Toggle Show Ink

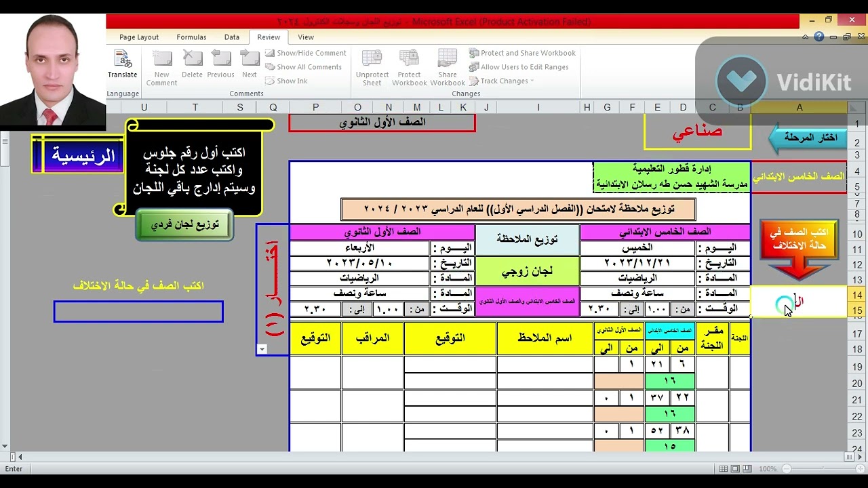coord(286,81)
